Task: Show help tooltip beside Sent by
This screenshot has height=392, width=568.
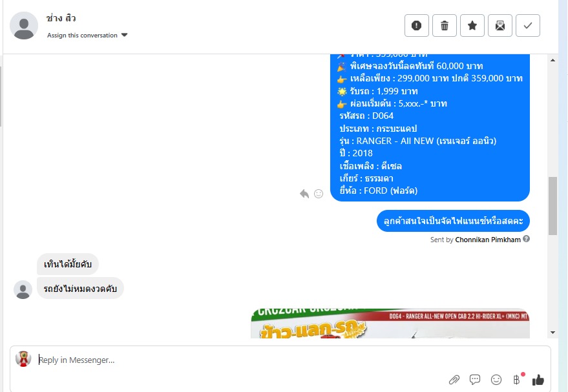Action: (x=527, y=239)
